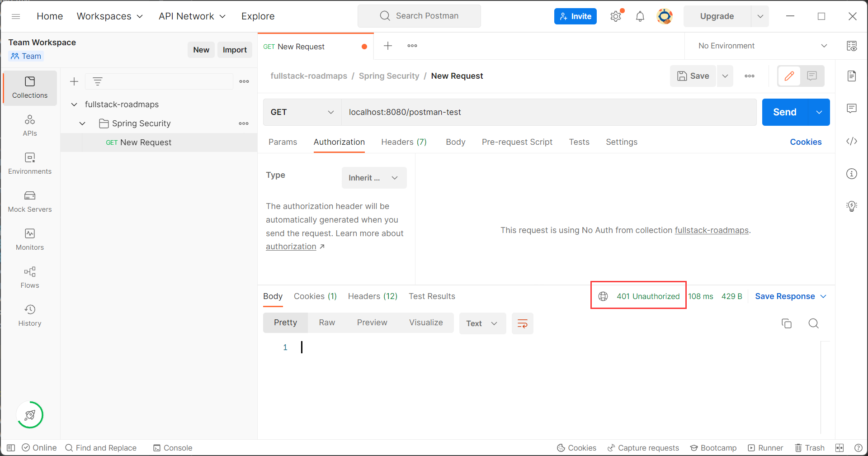Open the user avatar menu

[665, 16]
